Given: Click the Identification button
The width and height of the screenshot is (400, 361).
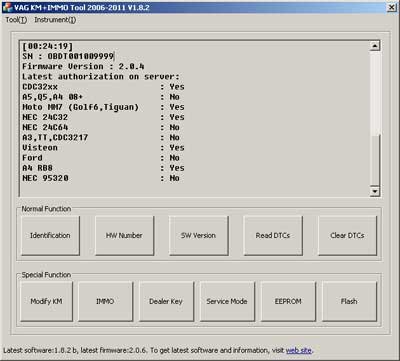Looking at the screenshot, I should (x=50, y=236).
